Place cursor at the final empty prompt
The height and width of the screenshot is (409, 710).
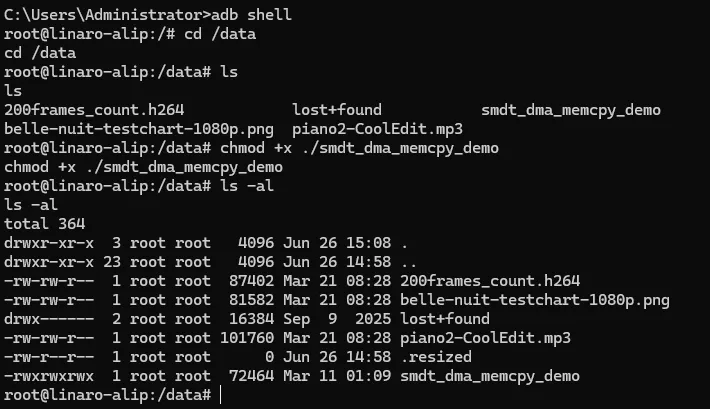[x=217, y=396]
